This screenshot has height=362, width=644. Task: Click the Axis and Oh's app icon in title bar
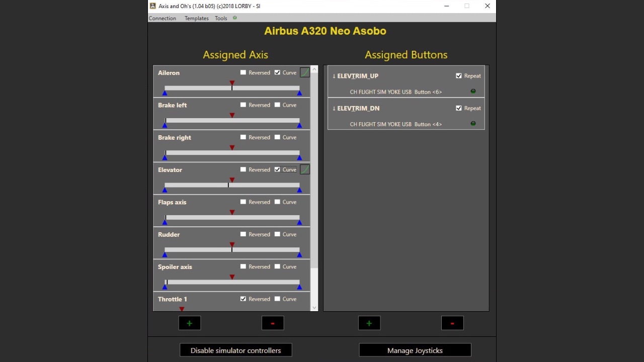153,6
